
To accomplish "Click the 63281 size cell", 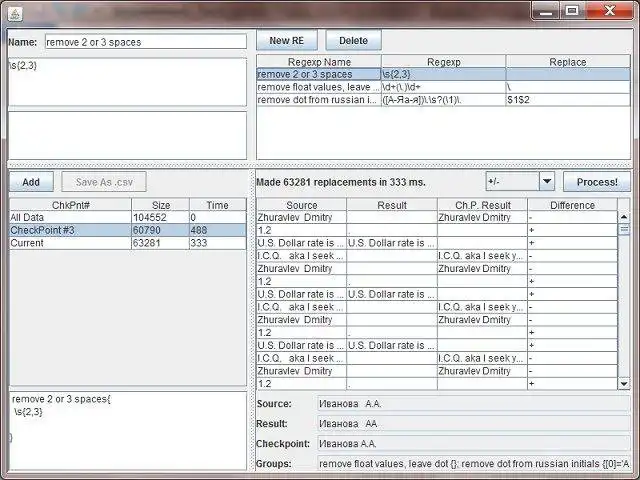I will point(161,243).
